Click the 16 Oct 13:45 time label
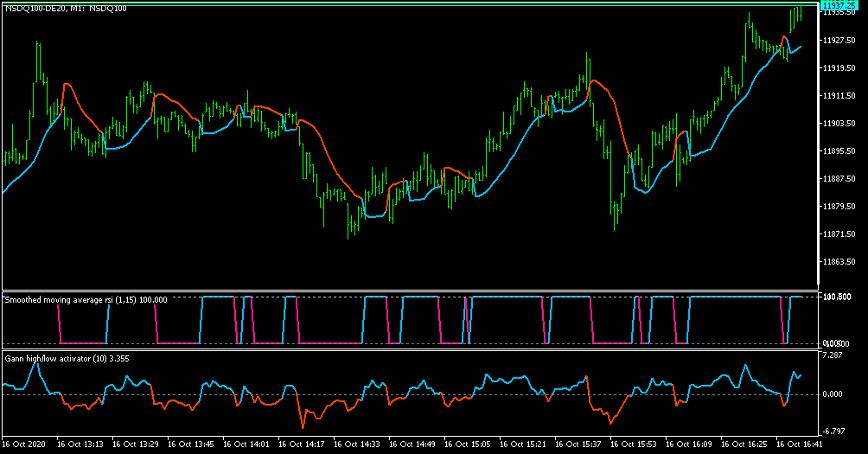This screenshot has height=454, width=868. coord(191,444)
